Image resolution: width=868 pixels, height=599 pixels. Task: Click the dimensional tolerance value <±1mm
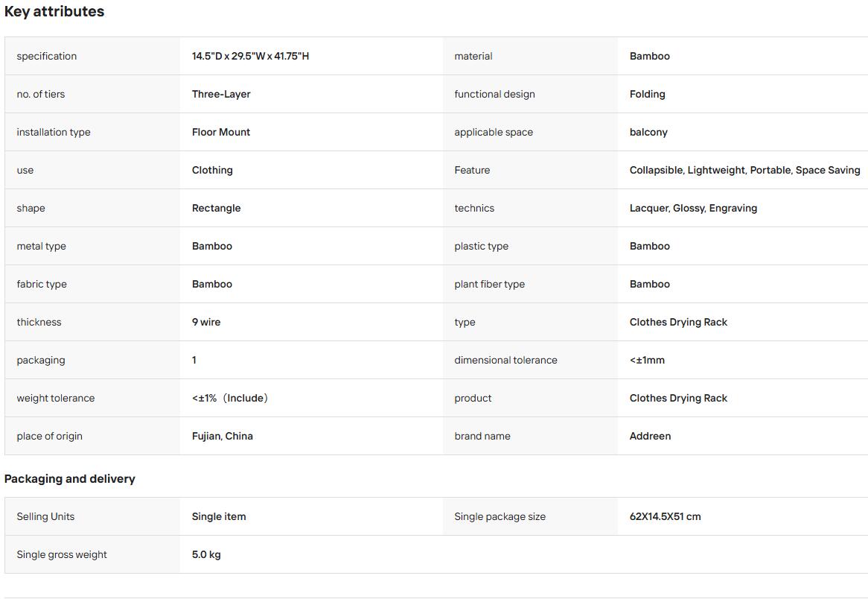(x=647, y=360)
